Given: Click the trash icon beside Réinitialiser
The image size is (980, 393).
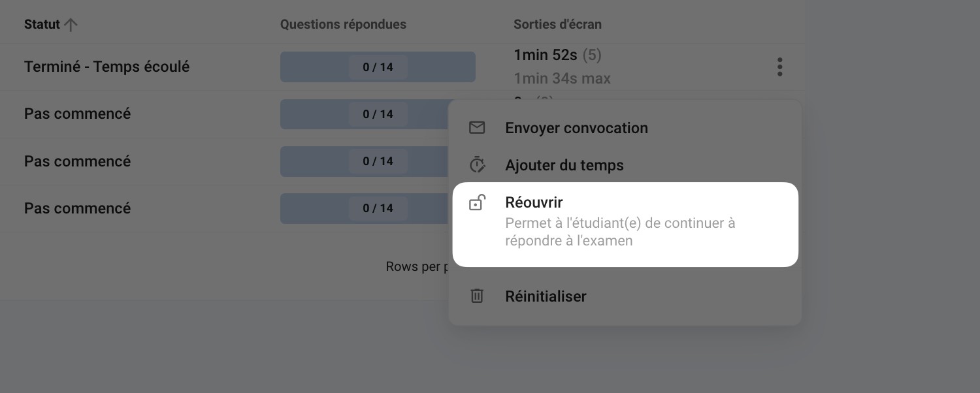Looking at the screenshot, I should (x=477, y=296).
